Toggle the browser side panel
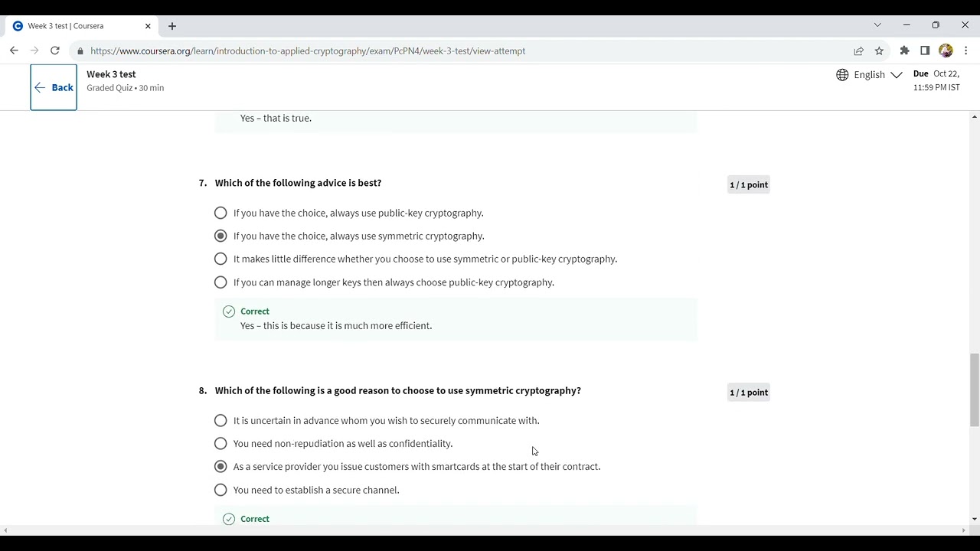Viewport: 980px width, 551px height. (x=925, y=51)
